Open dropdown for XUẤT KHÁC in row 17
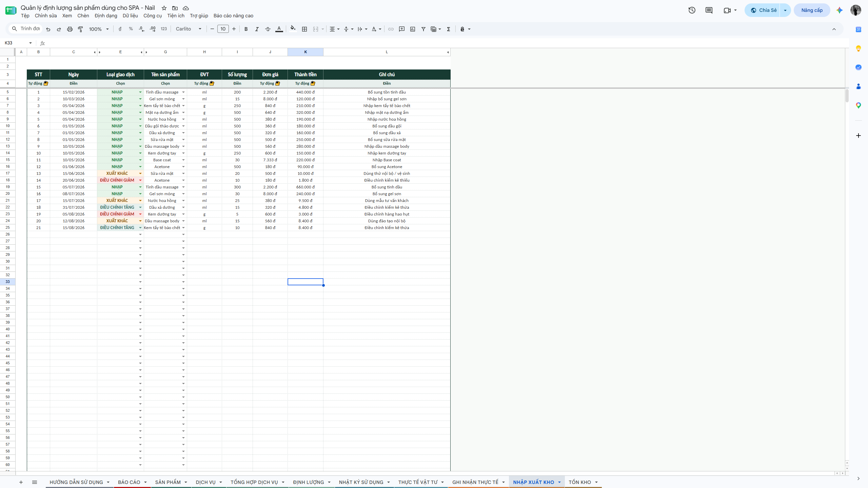This screenshot has height=488, width=868. point(140,174)
